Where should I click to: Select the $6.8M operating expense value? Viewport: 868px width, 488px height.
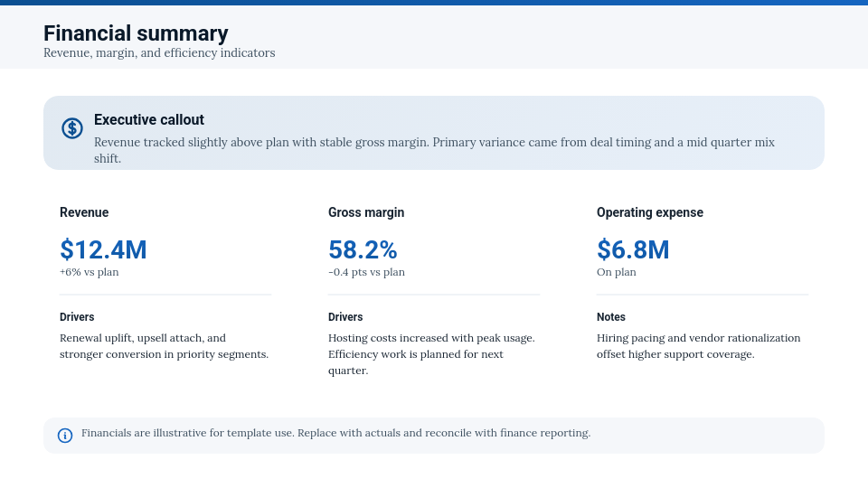point(633,249)
